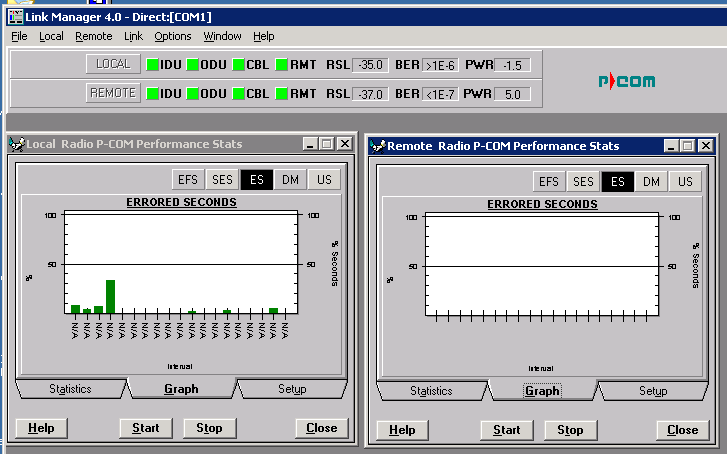
Task: Open the Options menu
Action: tap(172, 36)
